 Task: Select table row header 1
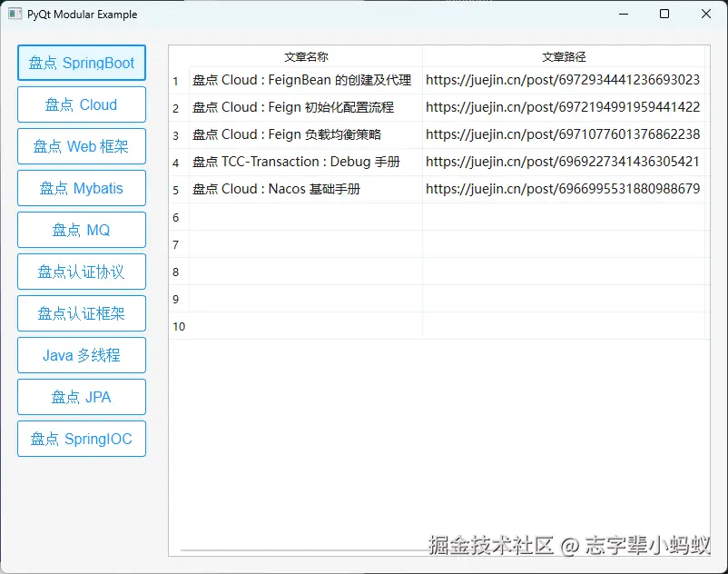click(179, 81)
